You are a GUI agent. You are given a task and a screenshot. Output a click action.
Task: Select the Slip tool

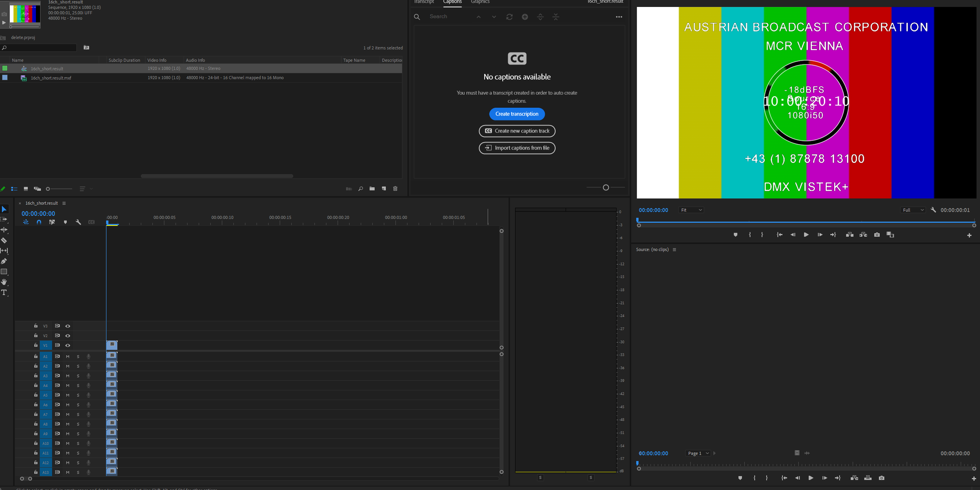(4, 251)
